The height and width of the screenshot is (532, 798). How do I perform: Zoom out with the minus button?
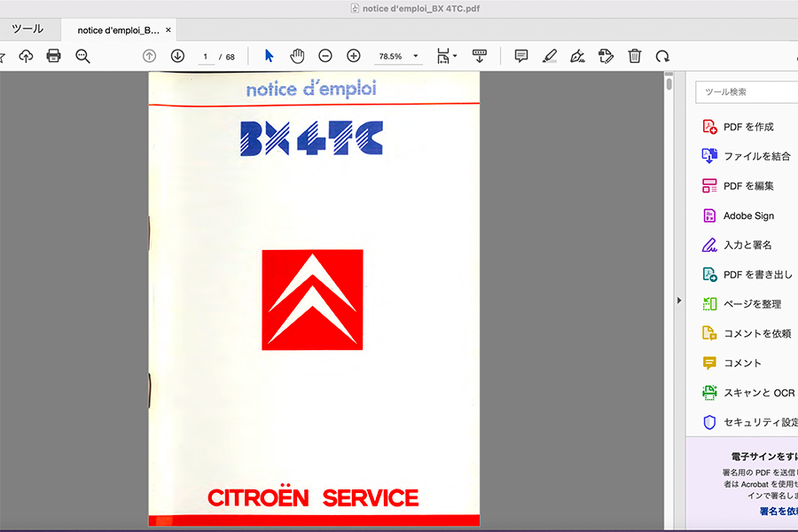(x=325, y=56)
